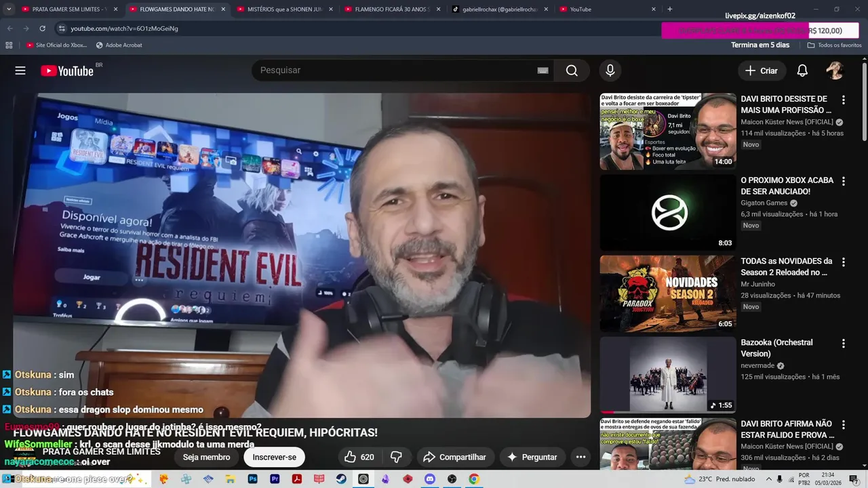
Task: Open Mr Juninho channel link
Action: (x=757, y=284)
